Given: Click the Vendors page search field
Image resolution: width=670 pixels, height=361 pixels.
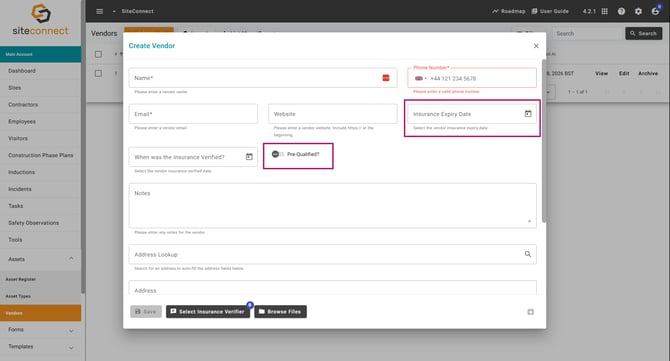Looking at the screenshot, I should 587,33.
